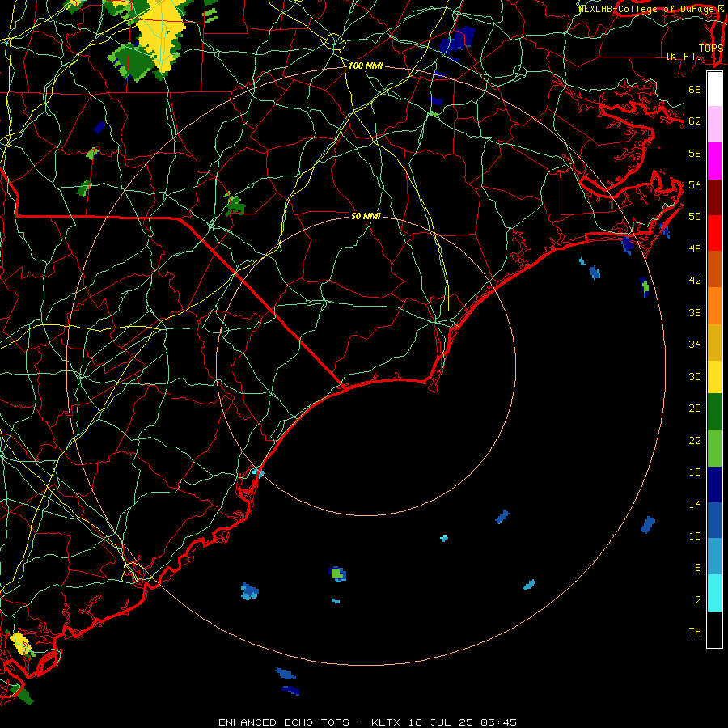Click the dark green legend swatch

[x=714, y=412]
